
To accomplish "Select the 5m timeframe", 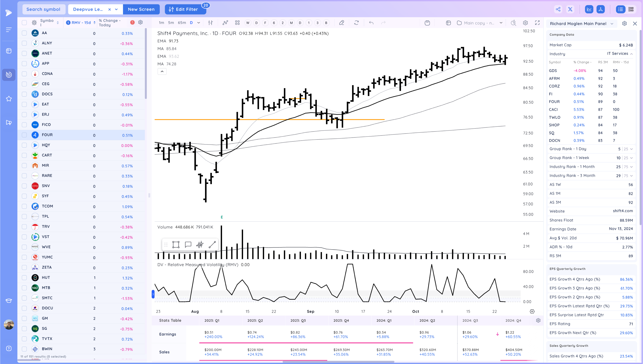I will (x=171, y=23).
